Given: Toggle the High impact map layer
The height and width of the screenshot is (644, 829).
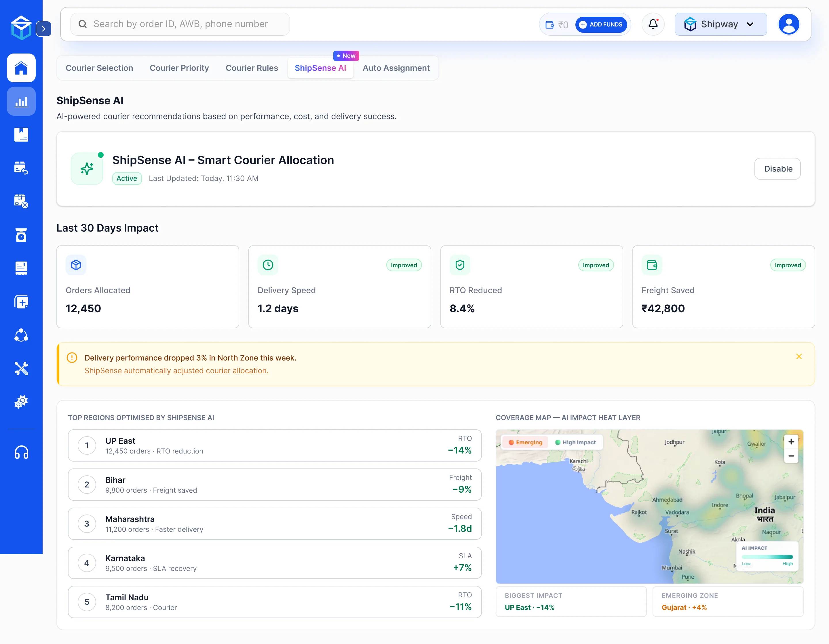Looking at the screenshot, I should click(x=575, y=443).
